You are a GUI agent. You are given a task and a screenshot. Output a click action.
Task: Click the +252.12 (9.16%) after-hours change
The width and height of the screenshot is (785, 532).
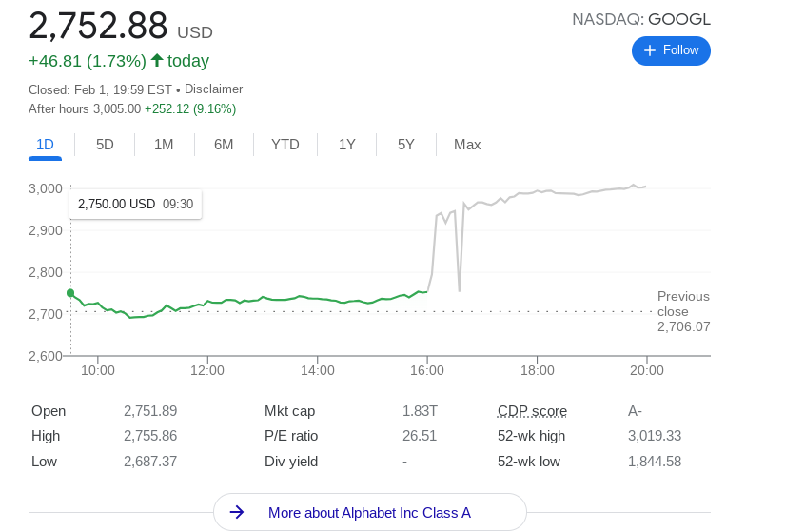click(190, 109)
